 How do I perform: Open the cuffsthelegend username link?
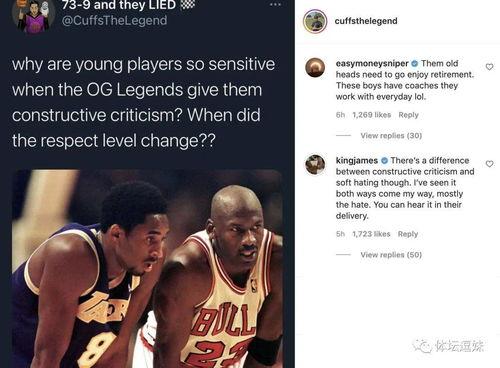(x=366, y=21)
